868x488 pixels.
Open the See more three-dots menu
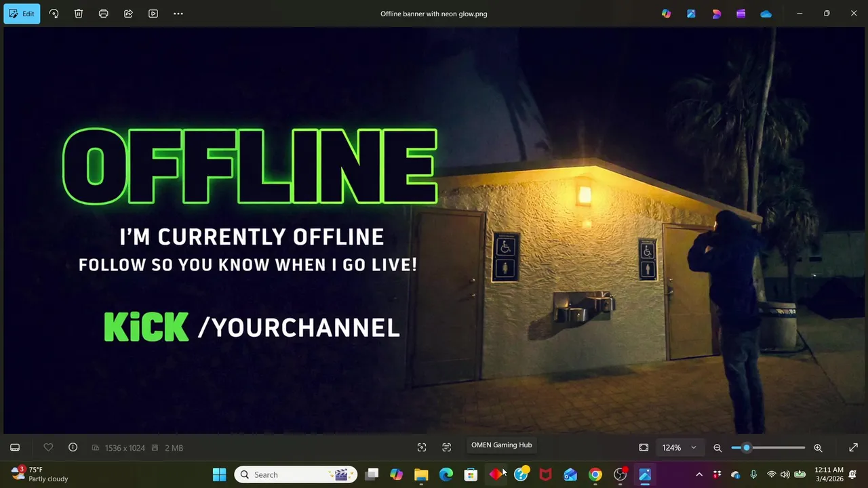coord(178,14)
